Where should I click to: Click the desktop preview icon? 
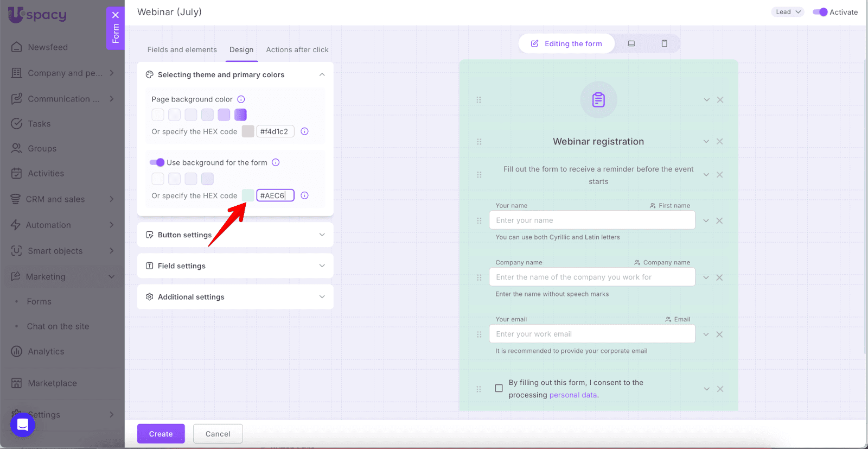[631, 43]
